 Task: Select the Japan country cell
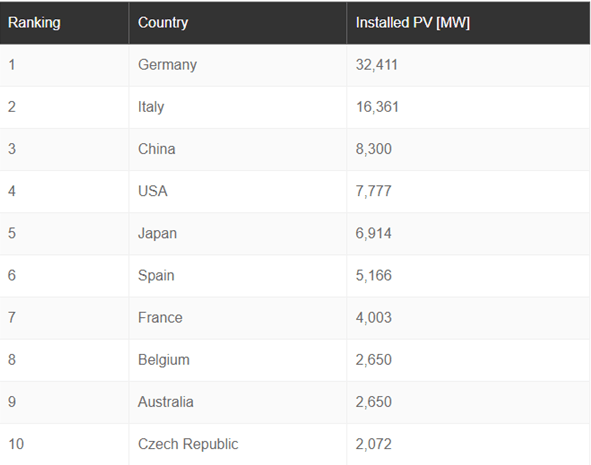pos(237,234)
